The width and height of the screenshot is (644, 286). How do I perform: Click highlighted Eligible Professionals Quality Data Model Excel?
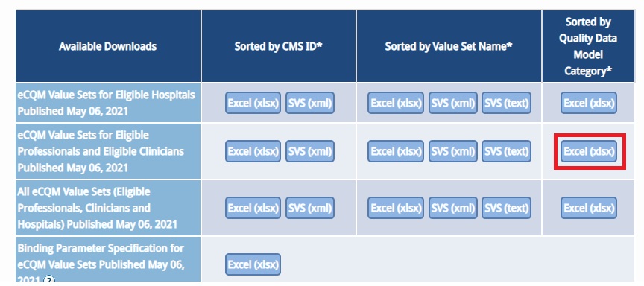click(589, 151)
